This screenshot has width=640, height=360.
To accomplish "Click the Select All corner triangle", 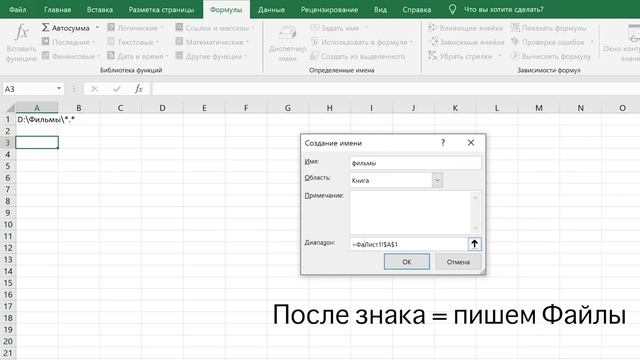I will coord(10,108).
